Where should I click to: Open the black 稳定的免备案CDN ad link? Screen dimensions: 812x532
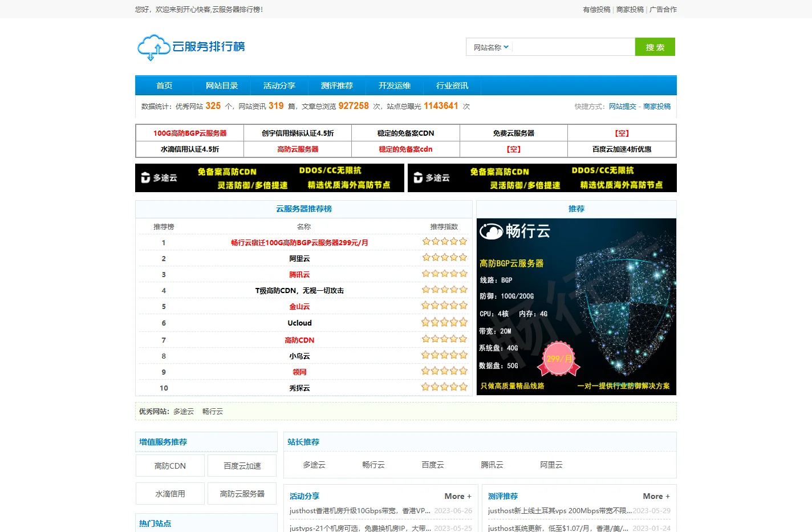click(405, 133)
